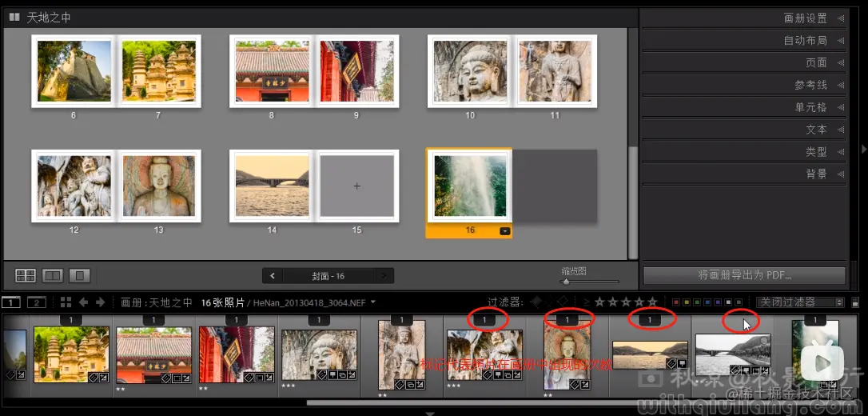Open HeNan_20130418_3064.NEF source dropdown
This screenshot has width=868, height=416.
pos(372,302)
